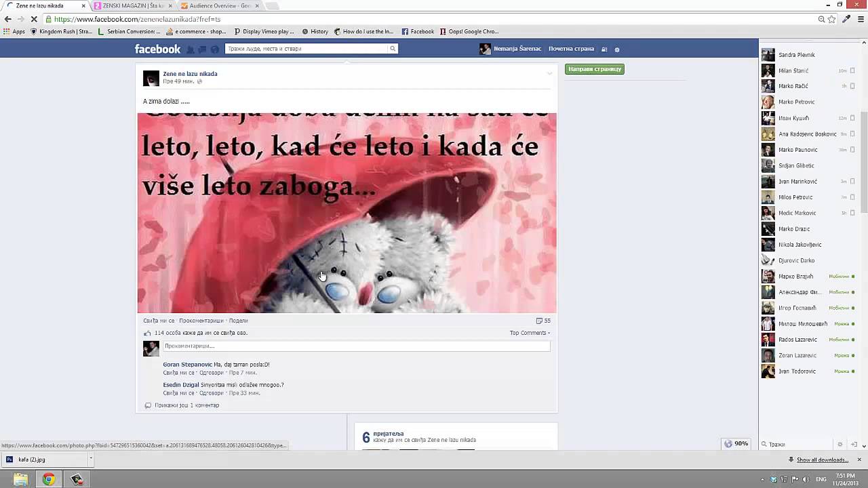This screenshot has height=488, width=868.
Task: Click Zene ne lazu nikada page name on post
Action: (190, 74)
